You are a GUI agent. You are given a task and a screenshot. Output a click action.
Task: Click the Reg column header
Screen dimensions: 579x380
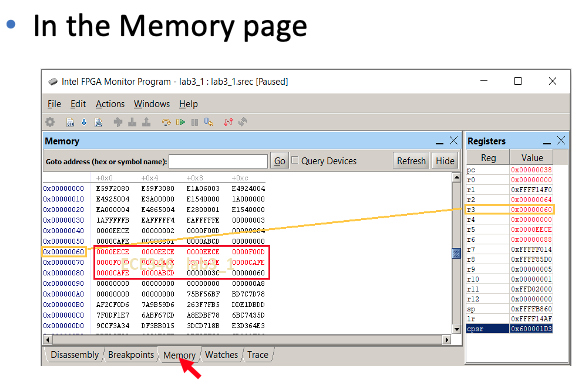point(488,158)
